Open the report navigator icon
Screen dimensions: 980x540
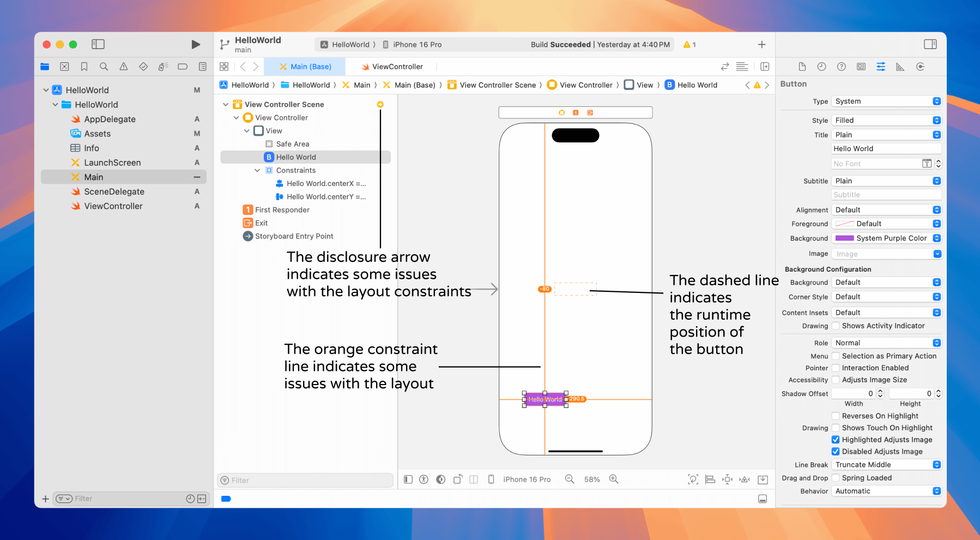(202, 67)
